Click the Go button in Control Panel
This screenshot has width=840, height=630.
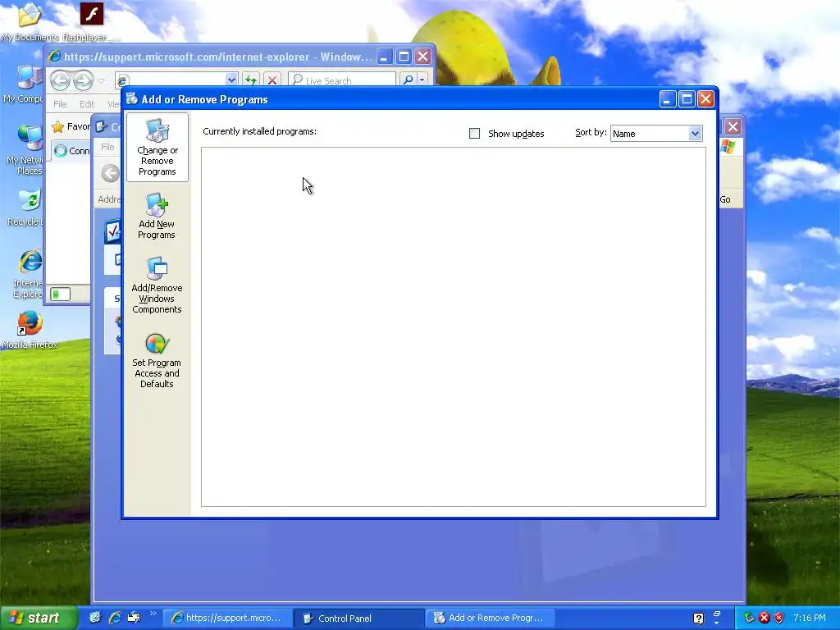(x=725, y=199)
